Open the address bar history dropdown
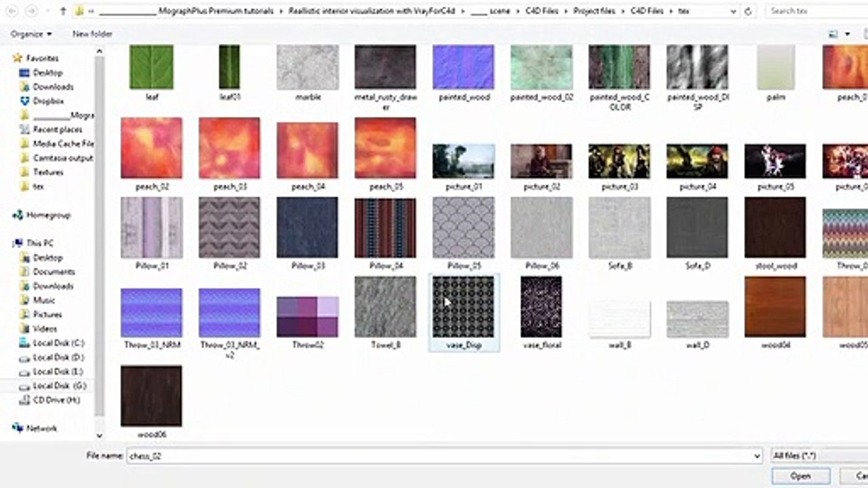Viewport: 868px width, 488px height. 734,12
